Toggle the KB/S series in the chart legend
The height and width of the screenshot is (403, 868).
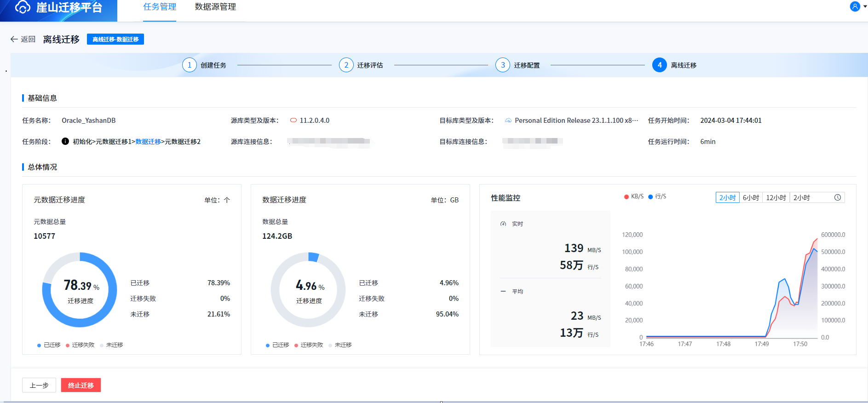(634, 196)
